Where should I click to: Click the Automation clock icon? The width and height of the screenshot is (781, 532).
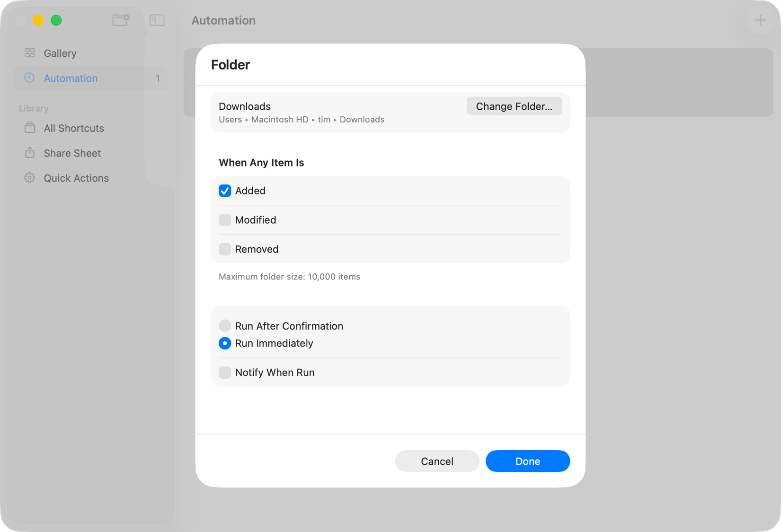click(29, 78)
